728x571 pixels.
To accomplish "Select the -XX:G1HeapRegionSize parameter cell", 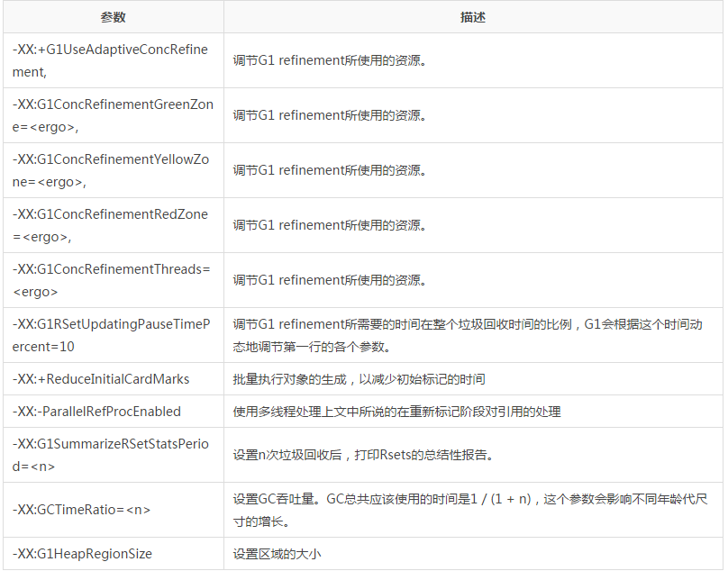I will (x=114, y=553).
